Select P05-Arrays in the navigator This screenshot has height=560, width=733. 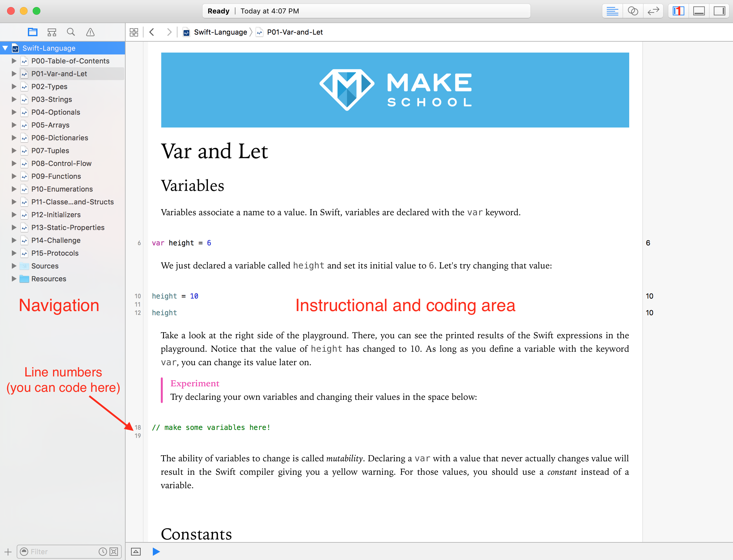[x=50, y=125]
